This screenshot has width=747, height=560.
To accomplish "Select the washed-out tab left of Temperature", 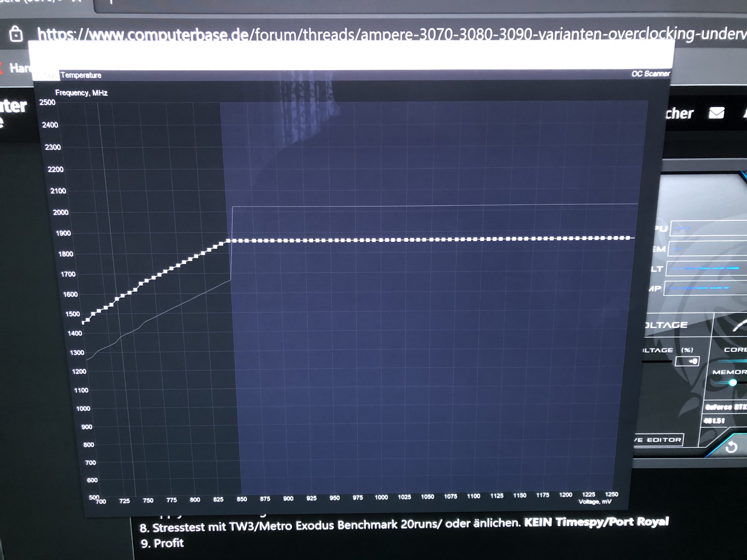I will point(47,76).
